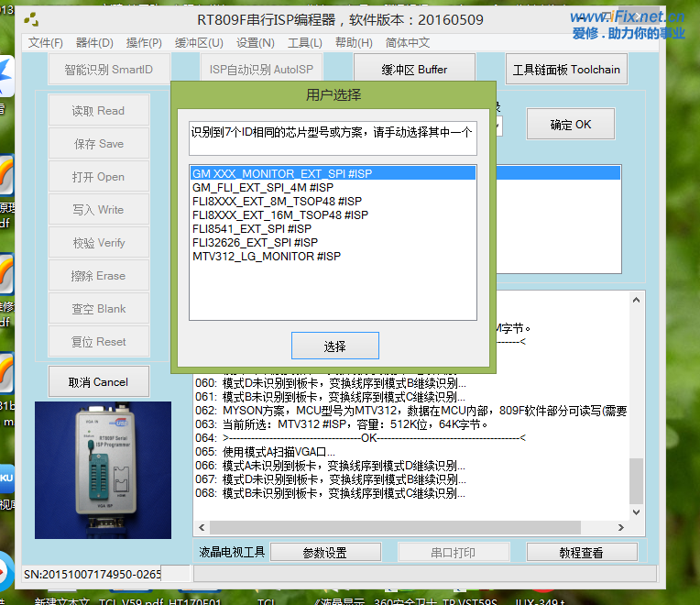Open the 操作(P) menu

tap(144, 43)
